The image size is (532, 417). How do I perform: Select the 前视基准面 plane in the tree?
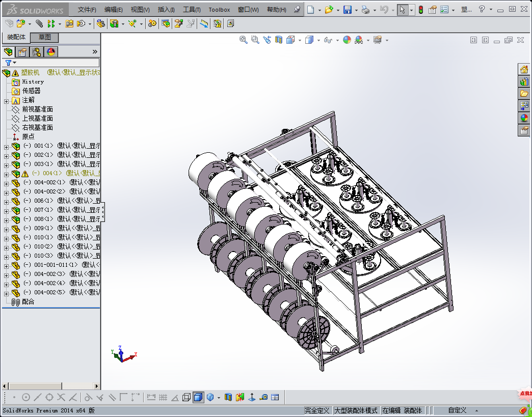(x=37, y=109)
